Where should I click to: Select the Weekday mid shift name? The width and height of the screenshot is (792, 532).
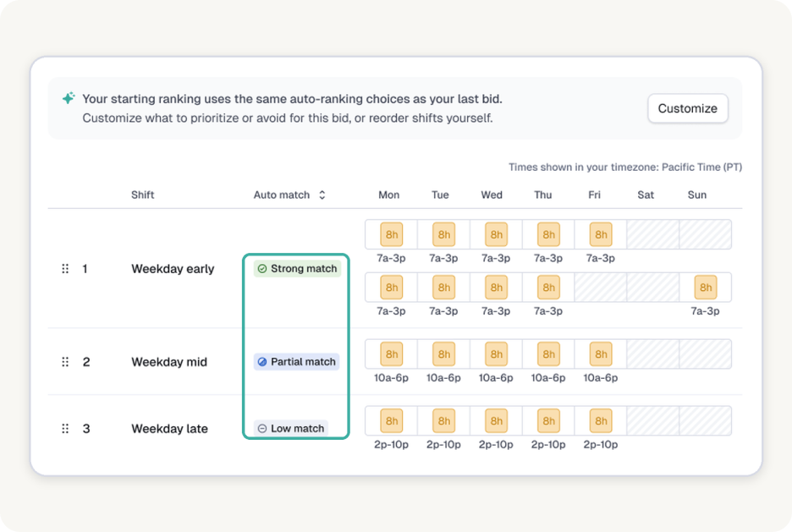[x=169, y=362]
